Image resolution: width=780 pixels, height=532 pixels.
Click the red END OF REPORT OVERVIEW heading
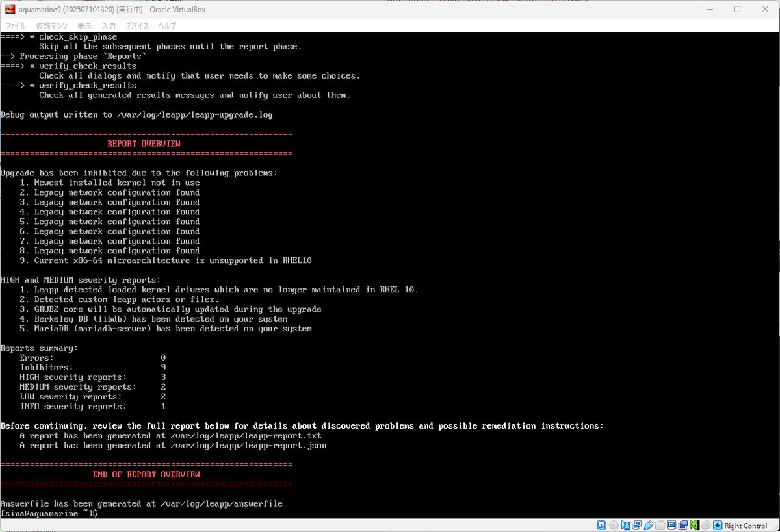[x=146, y=474]
